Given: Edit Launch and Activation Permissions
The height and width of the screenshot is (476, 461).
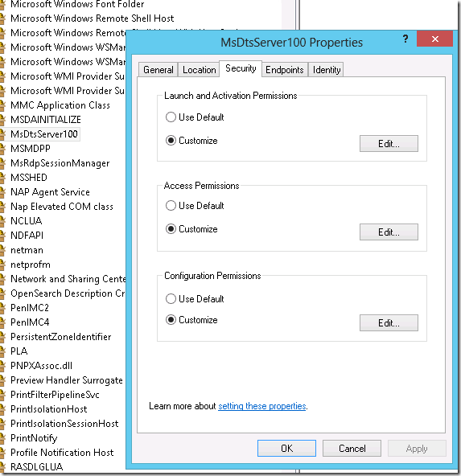Looking at the screenshot, I should pos(389,144).
